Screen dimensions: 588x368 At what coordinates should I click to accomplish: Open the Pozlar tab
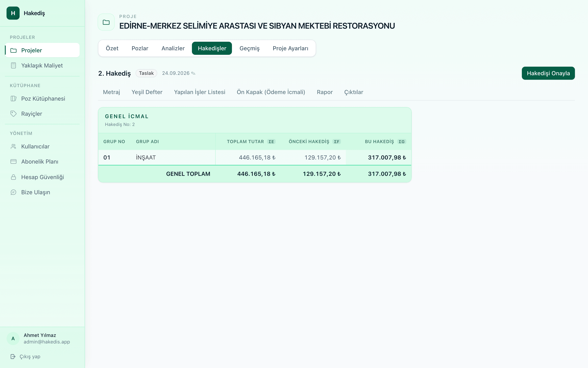coord(140,48)
